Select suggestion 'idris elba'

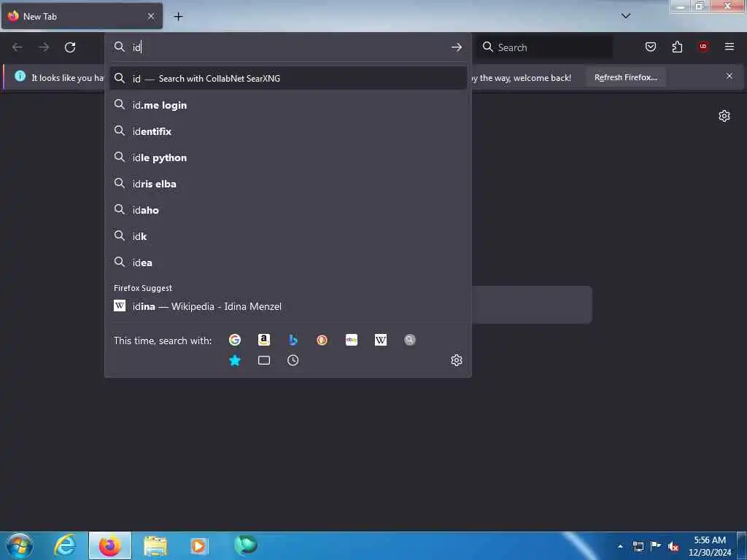[x=287, y=184]
